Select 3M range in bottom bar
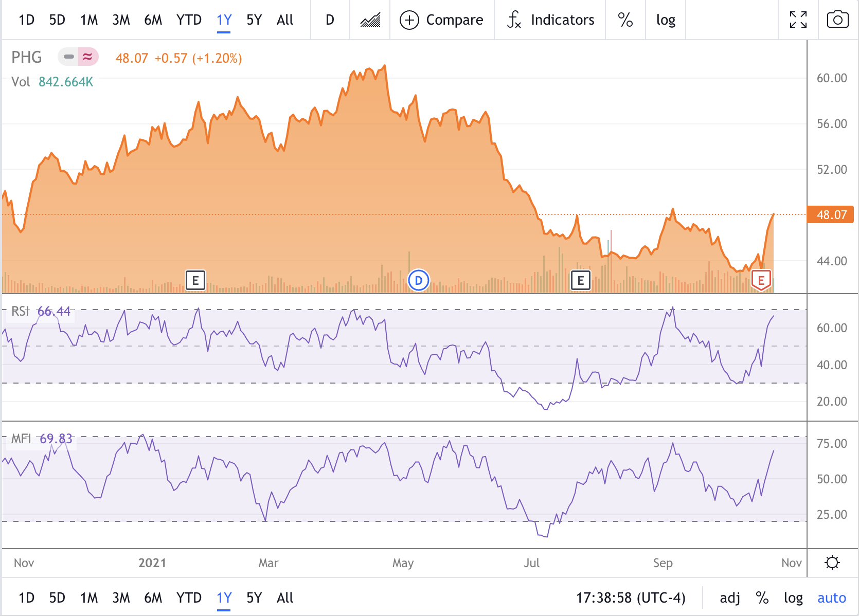 tap(121, 598)
